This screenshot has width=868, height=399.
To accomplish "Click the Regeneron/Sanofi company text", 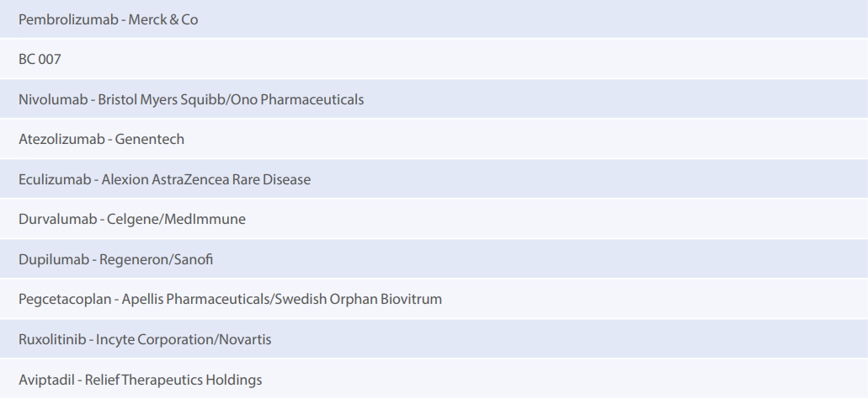I will [x=157, y=259].
